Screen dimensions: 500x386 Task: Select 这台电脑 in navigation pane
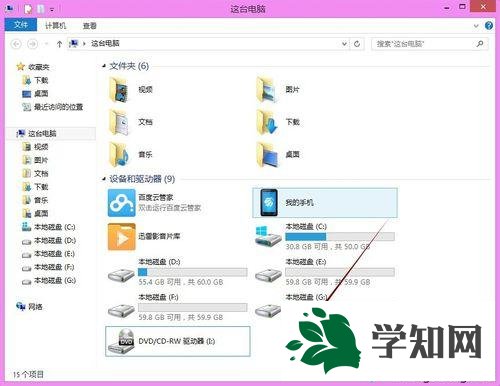(42, 134)
